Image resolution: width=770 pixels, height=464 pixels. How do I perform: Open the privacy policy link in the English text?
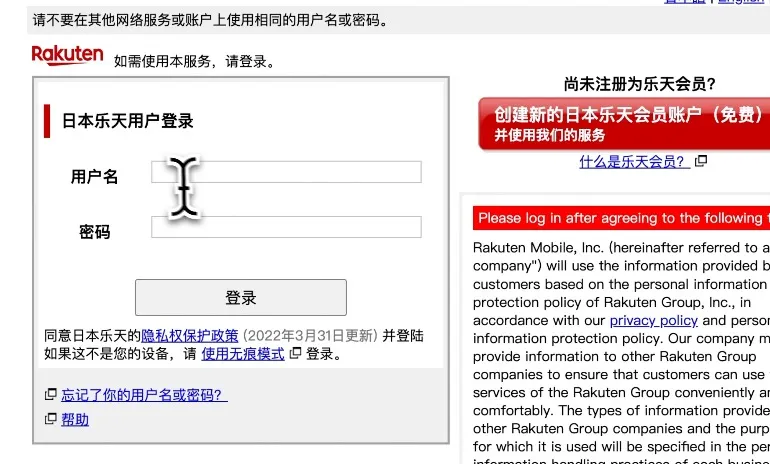tap(654, 321)
